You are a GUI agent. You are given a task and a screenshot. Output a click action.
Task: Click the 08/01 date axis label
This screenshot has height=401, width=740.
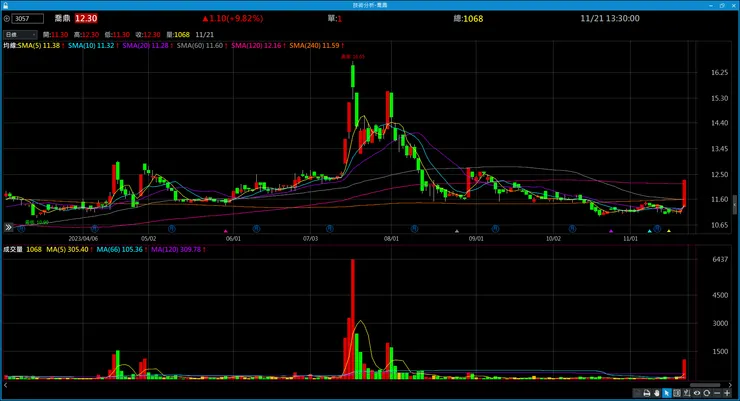coord(391,239)
